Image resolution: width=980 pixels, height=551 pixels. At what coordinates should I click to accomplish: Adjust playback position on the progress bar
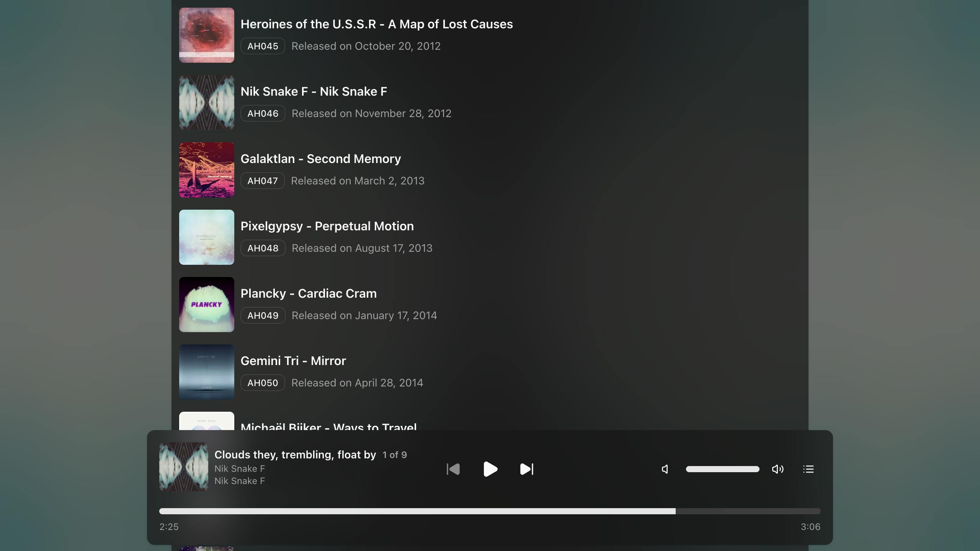(490, 511)
